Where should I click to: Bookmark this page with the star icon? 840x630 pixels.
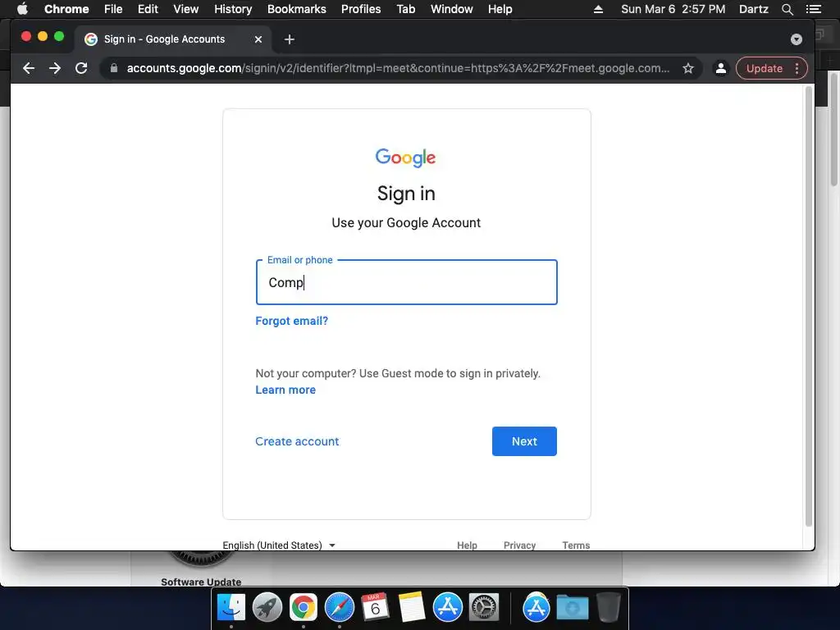coord(688,68)
